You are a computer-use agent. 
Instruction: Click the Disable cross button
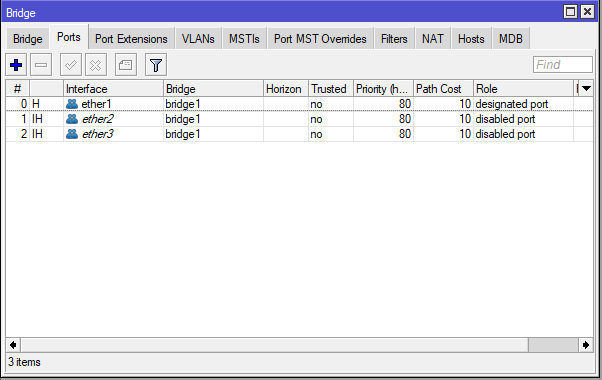pyautogui.click(x=96, y=65)
